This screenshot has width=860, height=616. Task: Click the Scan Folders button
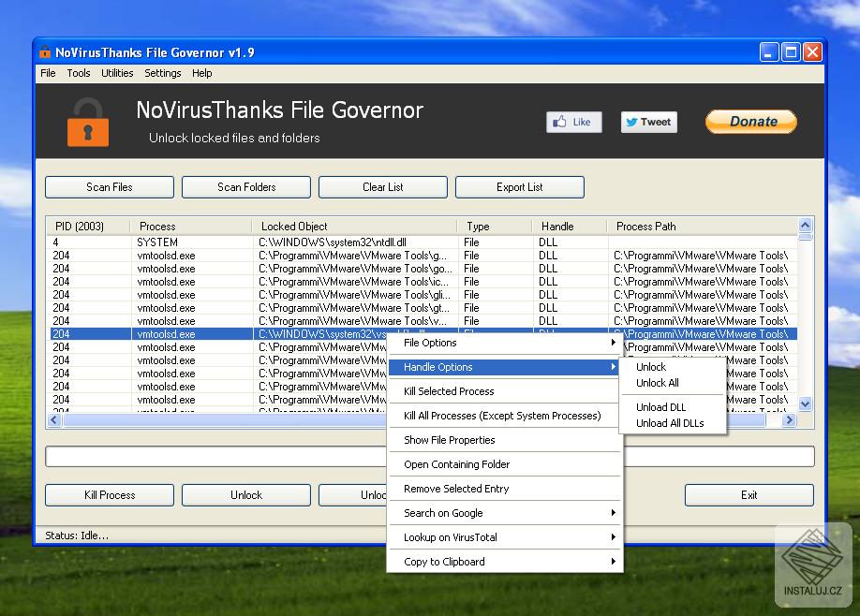[246, 187]
